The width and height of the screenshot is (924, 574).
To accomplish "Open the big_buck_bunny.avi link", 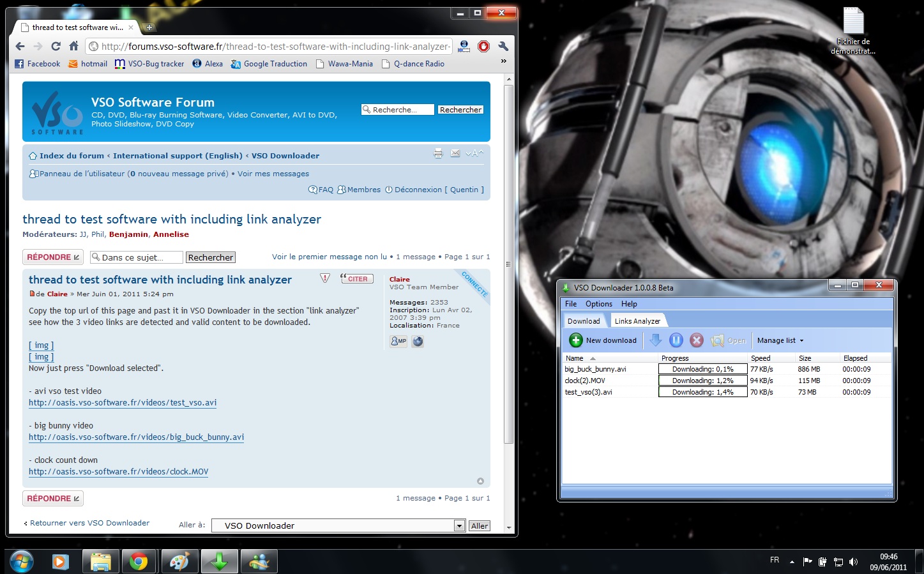I will [136, 437].
